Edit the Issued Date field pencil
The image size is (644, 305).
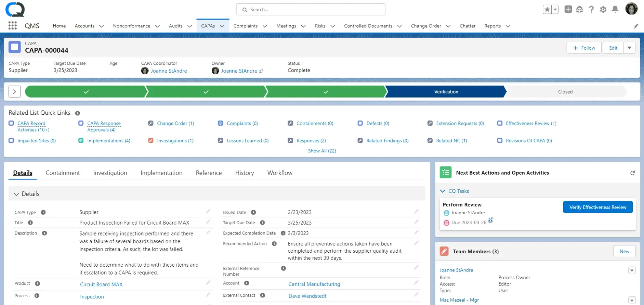[x=416, y=212]
